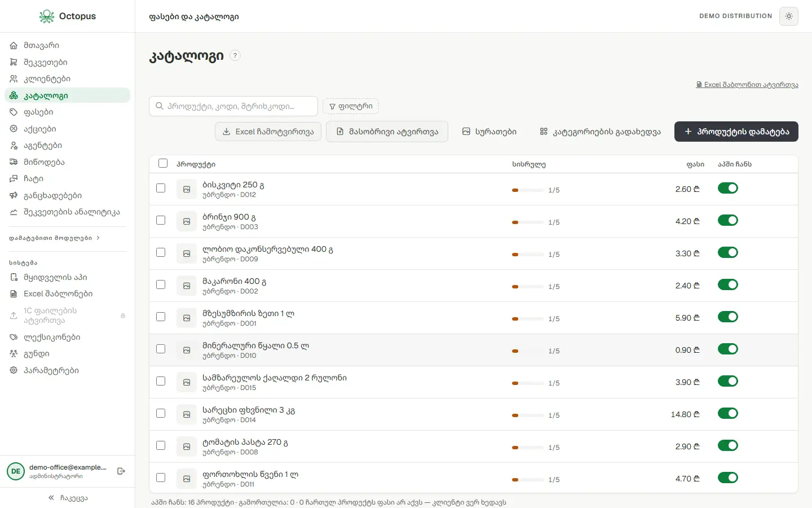Screen dimensions: 812x508
Task: Open გუნდი in sidebar
Action: (x=68, y=354)
